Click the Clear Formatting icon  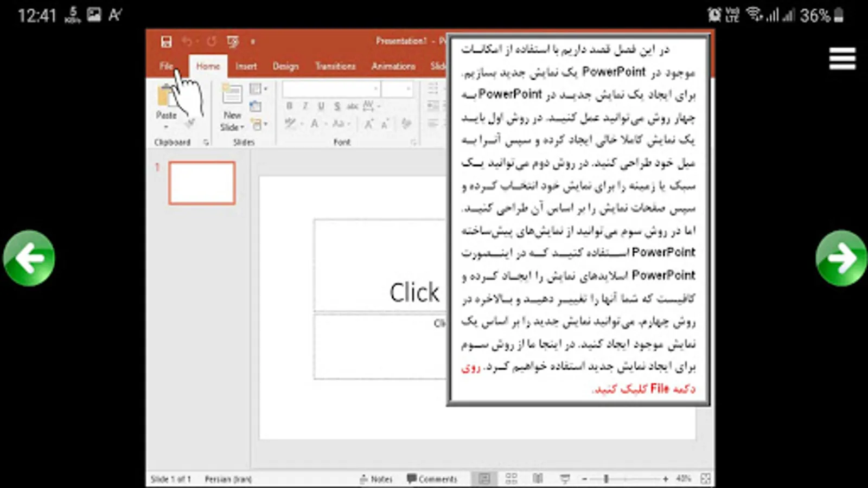[406, 124]
